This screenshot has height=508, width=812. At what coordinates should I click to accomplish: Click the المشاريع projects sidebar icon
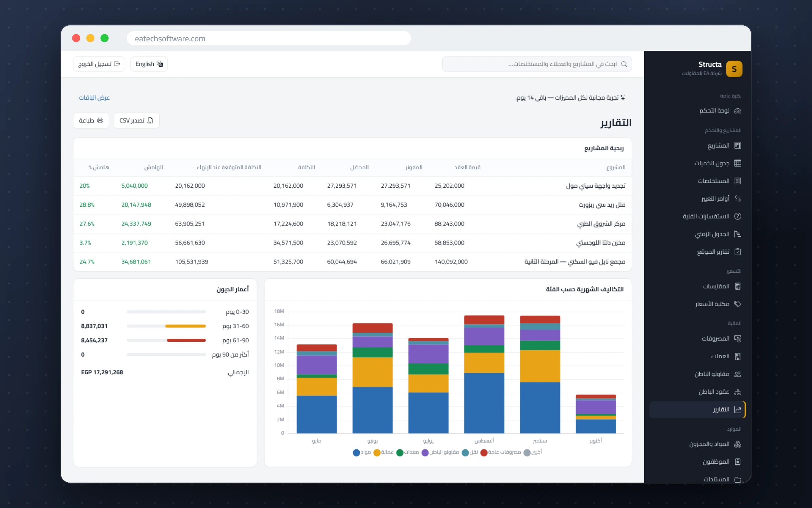738,146
